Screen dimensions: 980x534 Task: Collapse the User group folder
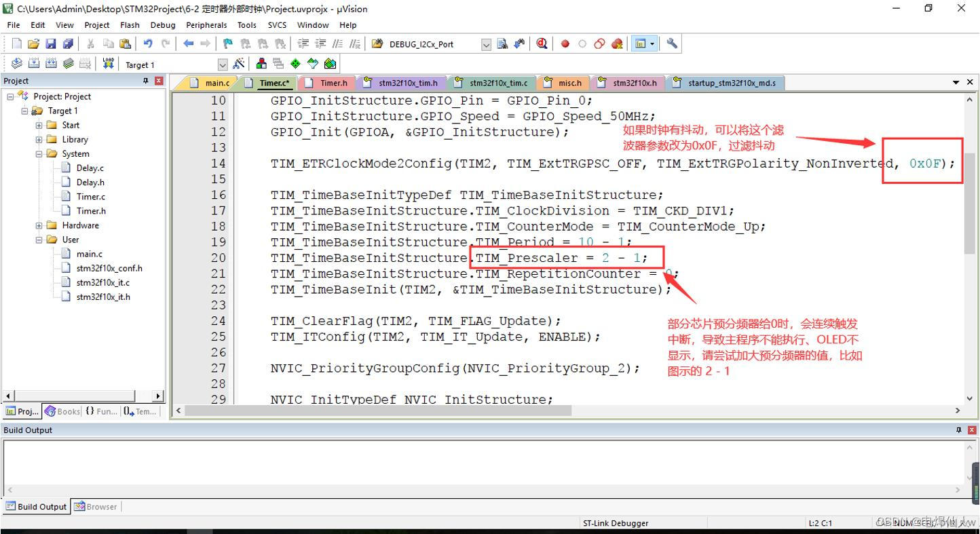pyautogui.click(x=39, y=240)
